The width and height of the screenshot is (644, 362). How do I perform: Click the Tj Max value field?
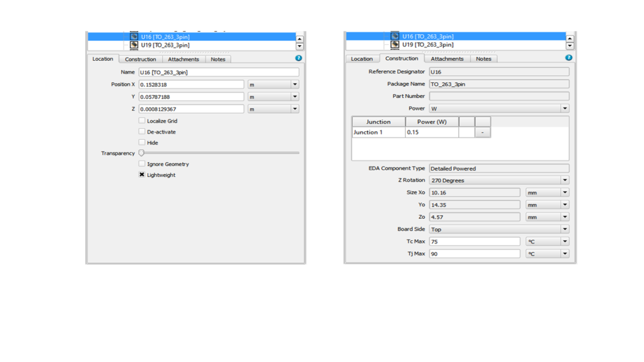click(474, 254)
